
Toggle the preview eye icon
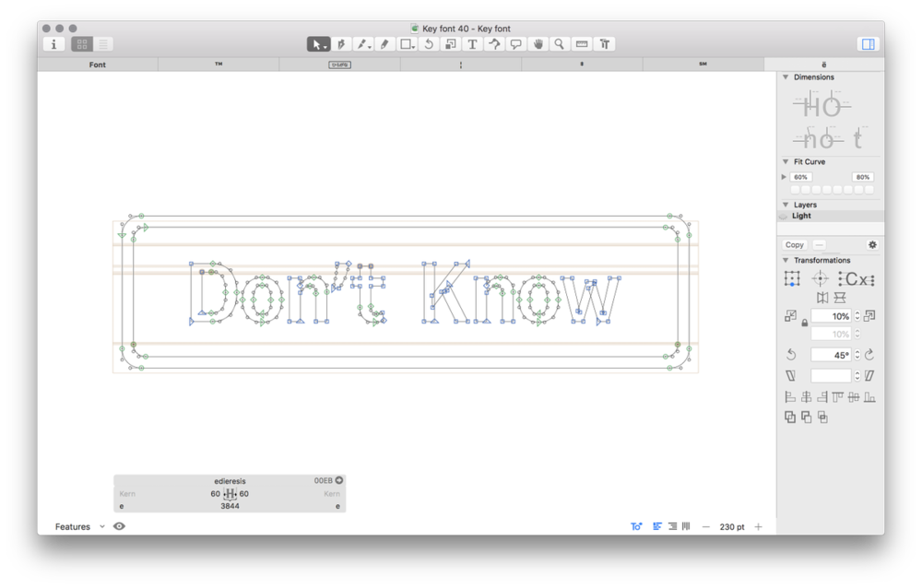coord(119,526)
